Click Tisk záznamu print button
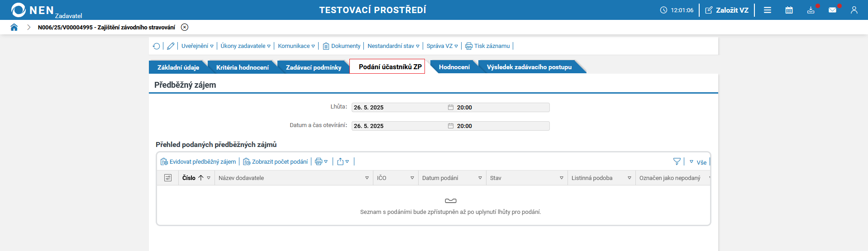Screen dimensions: 868x251 pos(487,46)
